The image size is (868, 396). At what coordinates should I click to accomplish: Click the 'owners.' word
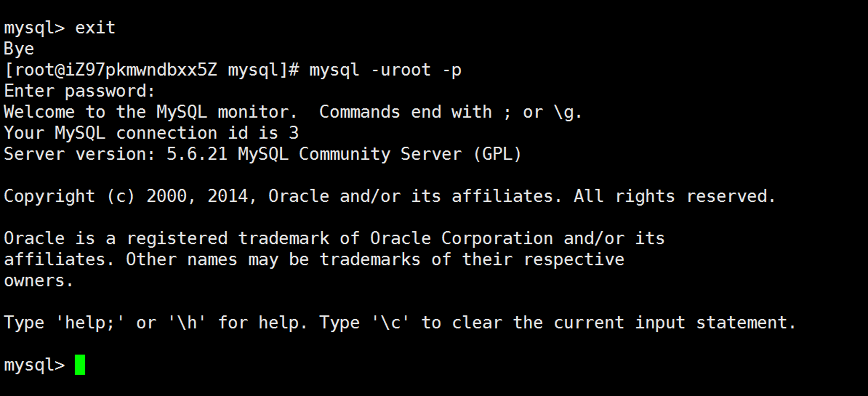39,281
